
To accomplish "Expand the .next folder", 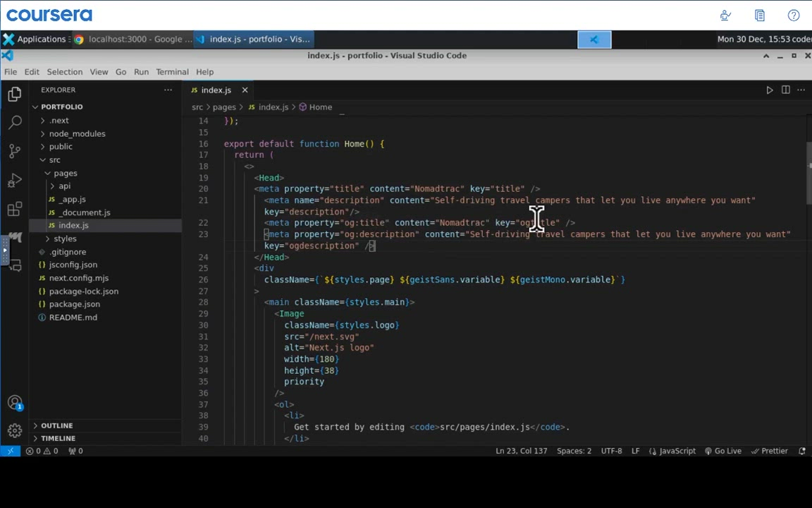I will click(106, 120).
